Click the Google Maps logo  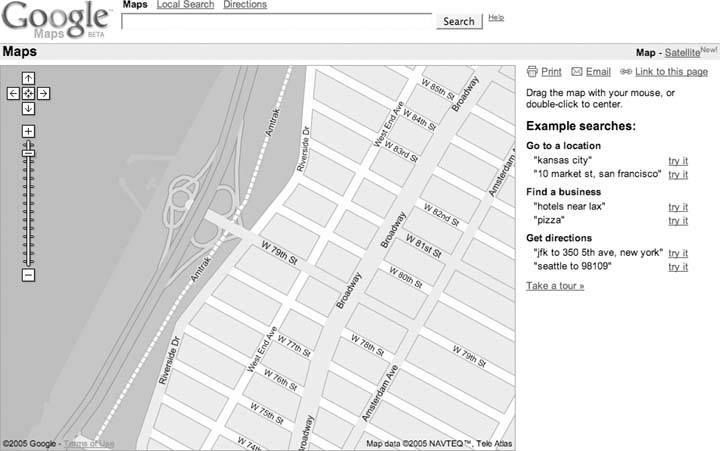pyautogui.click(x=56, y=19)
